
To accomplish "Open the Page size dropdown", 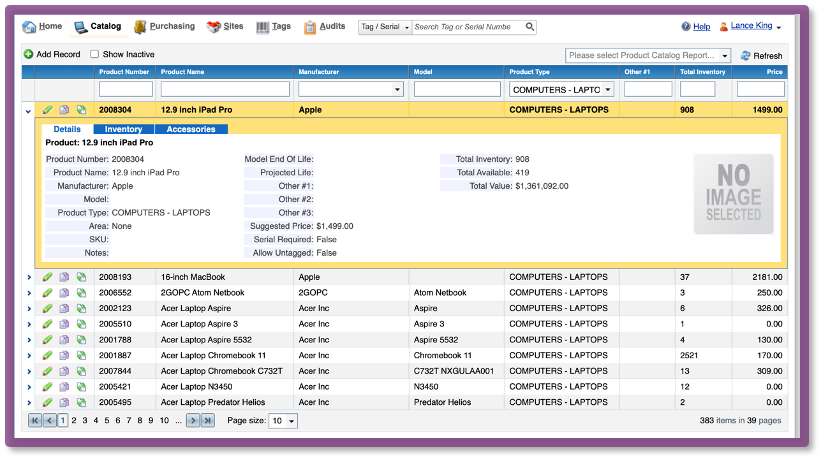I will click(291, 421).
